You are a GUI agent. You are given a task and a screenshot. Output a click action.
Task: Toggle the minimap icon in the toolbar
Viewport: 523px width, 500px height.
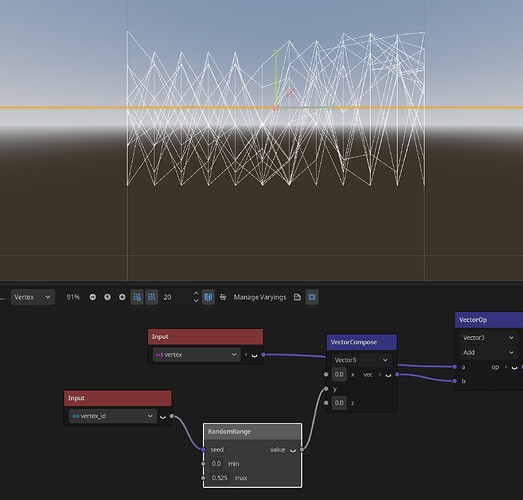point(208,297)
